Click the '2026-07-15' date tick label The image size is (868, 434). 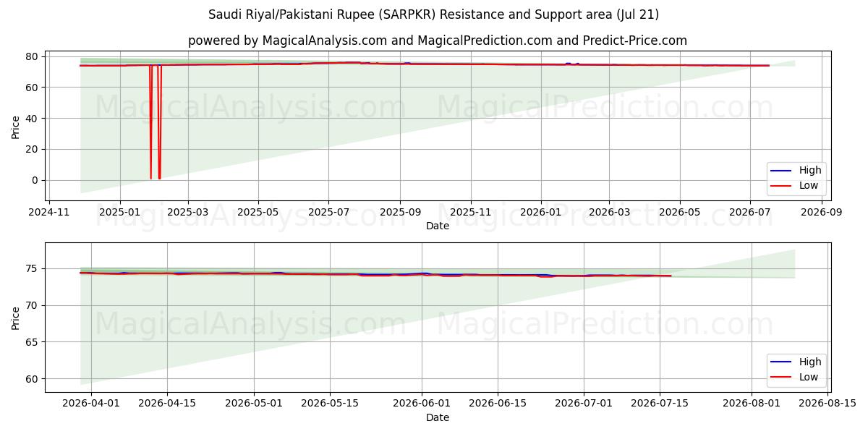(660, 404)
